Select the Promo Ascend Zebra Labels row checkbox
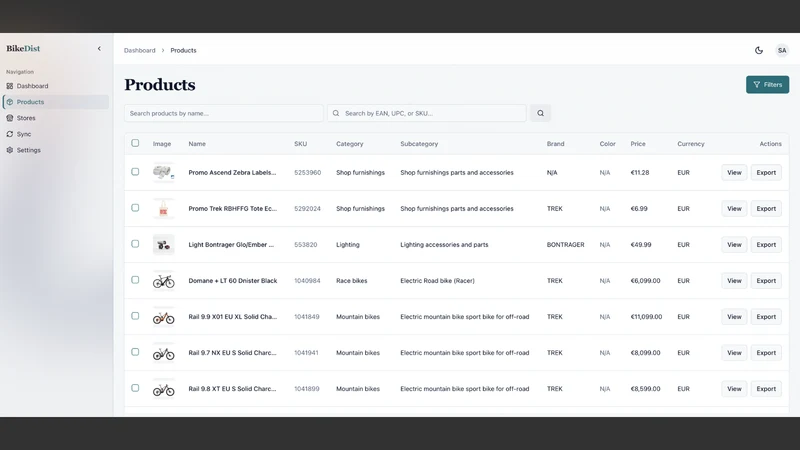This screenshot has height=450, width=800. (135, 172)
